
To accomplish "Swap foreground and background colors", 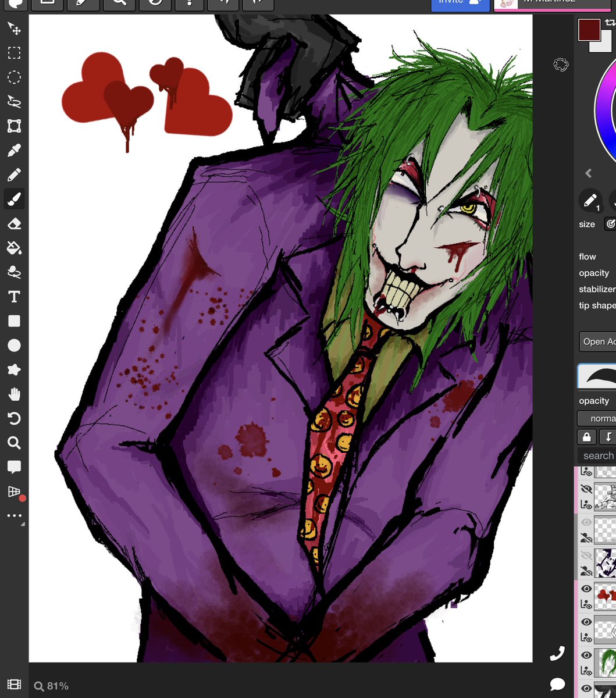I will [610, 23].
